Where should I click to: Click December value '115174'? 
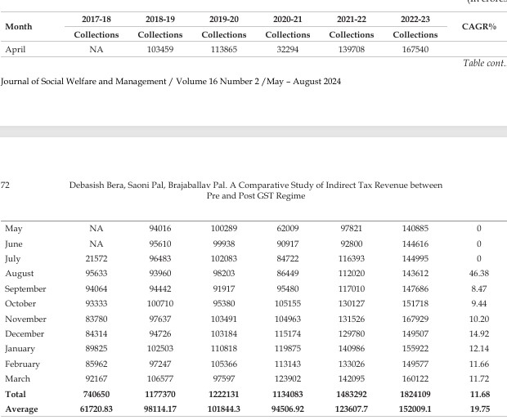(x=288, y=333)
